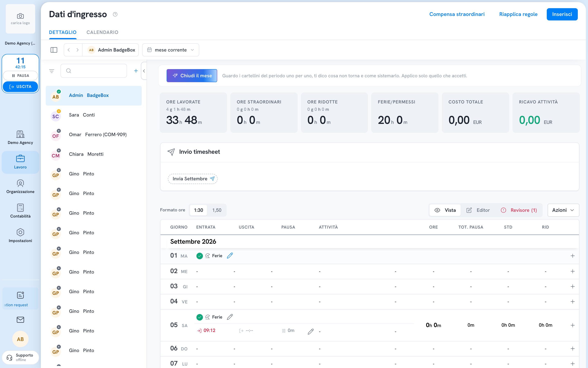The height and width of the screenshot is (368, 588).
Task: Add an entry on day 04 row
Action: click(573, 302)
